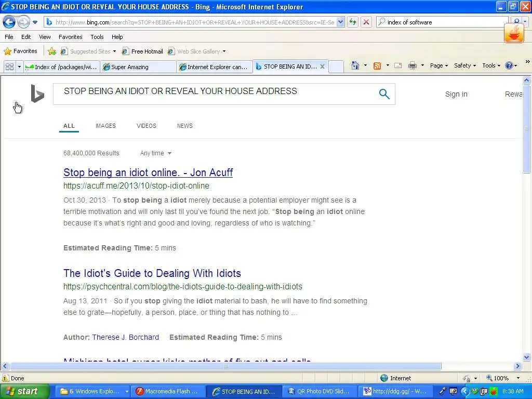
Task: Click the Sign in link
Action: pyautogui.click(x=456, y=94)
